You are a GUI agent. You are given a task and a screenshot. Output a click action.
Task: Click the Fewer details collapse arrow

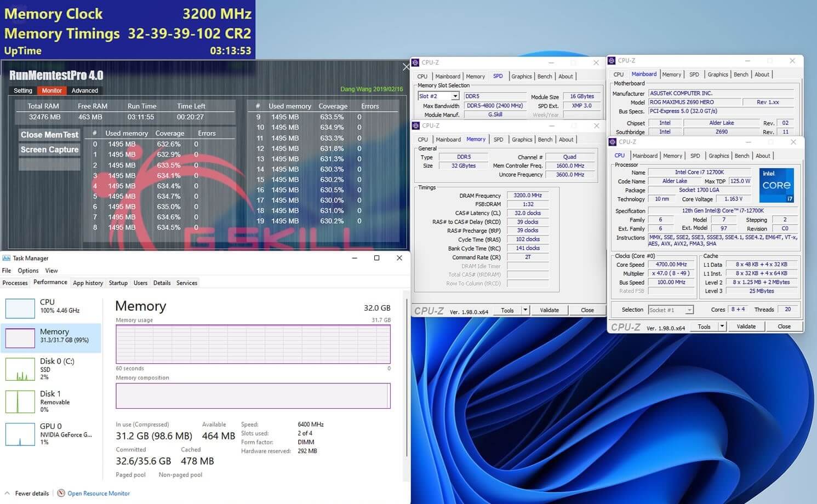tap(8, 493)
